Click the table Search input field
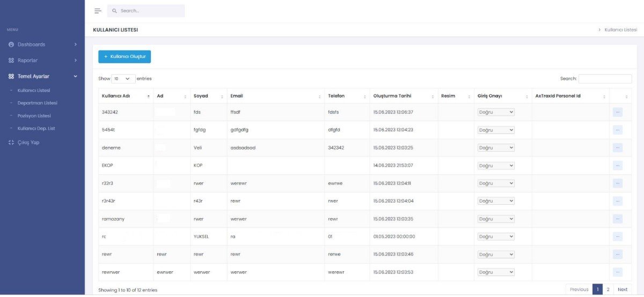644x297 pixels. click(605, 79)
